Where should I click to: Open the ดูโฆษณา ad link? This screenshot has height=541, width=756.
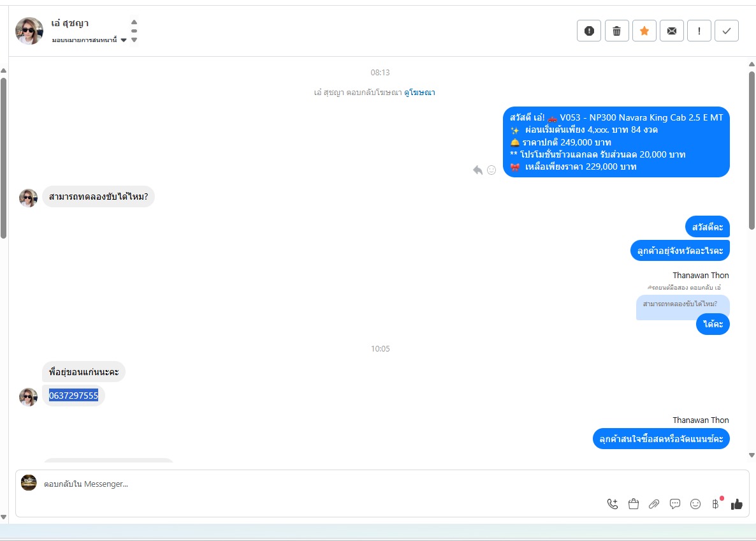(419, 92)
